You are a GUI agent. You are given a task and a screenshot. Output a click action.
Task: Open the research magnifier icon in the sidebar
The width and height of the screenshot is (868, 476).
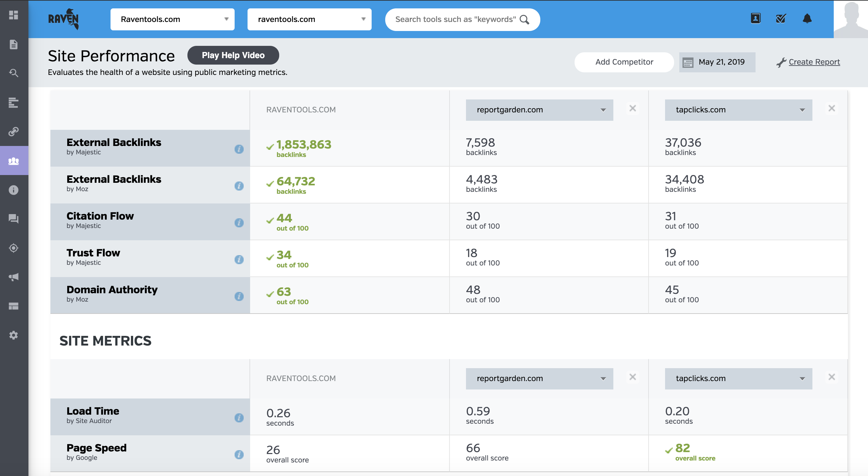pyautogui.click(x=14, y=73)
